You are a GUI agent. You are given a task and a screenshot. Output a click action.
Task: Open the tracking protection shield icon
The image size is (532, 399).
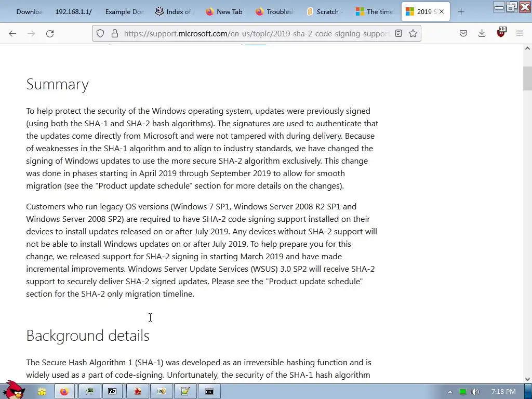point(100,33)
